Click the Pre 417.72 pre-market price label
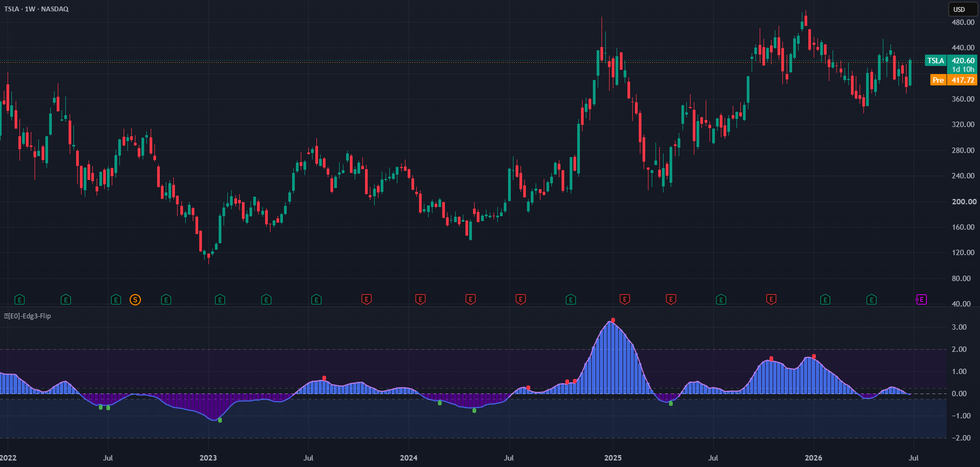This screenshot has width=980, height=467. coord(954,80)
